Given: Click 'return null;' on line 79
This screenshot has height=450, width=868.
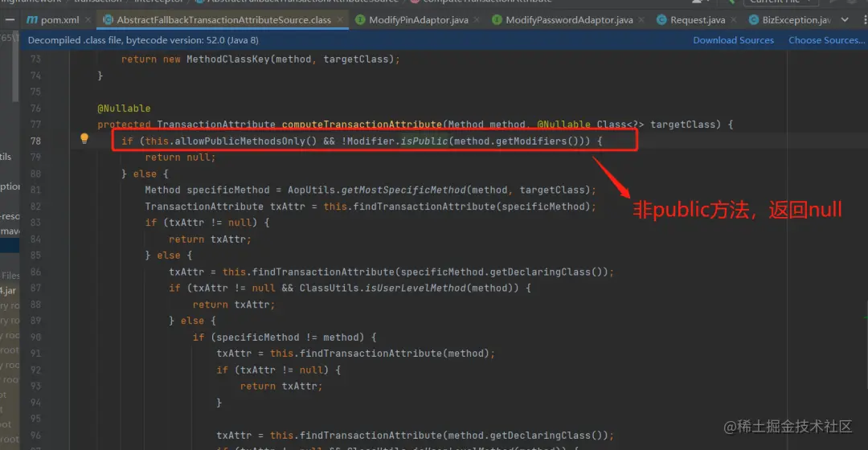Looking at the screenshot, I should 181,157.
